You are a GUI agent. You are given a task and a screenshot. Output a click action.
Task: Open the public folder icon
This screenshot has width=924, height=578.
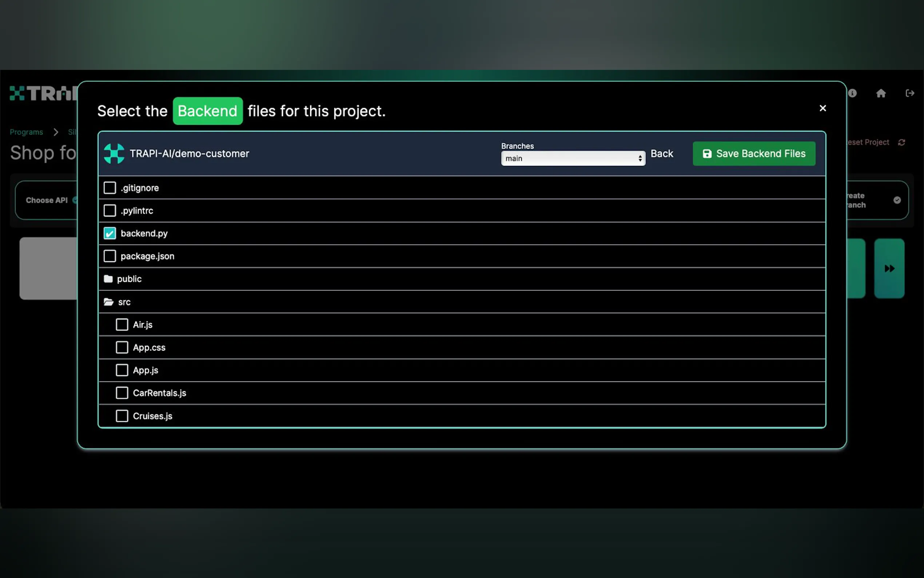108,279
